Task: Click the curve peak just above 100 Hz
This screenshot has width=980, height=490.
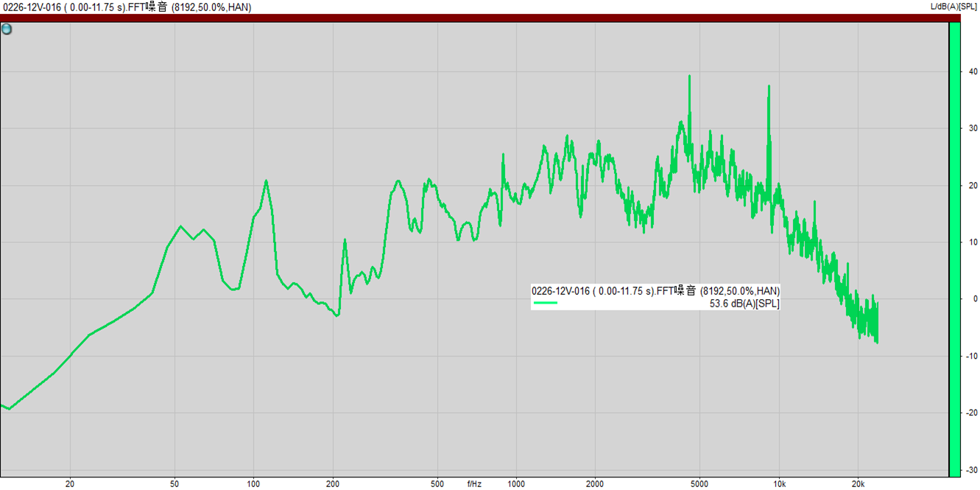Action: tap(266, 181)
